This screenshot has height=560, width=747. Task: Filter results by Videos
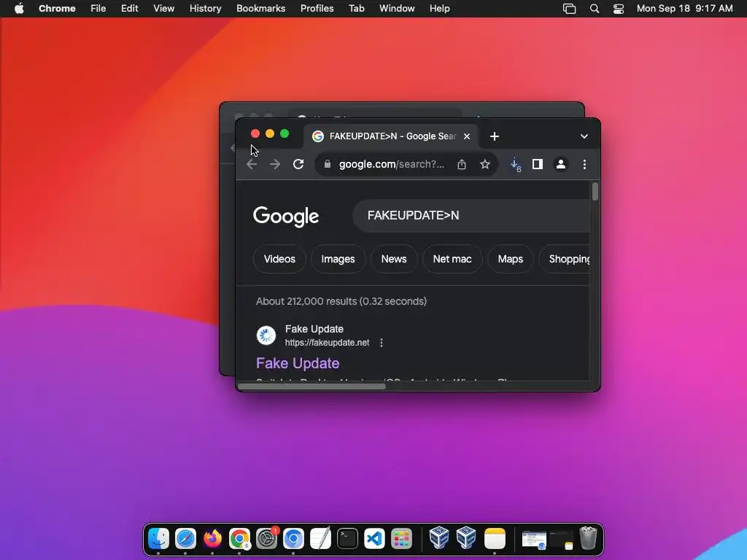tap(279, 259)
